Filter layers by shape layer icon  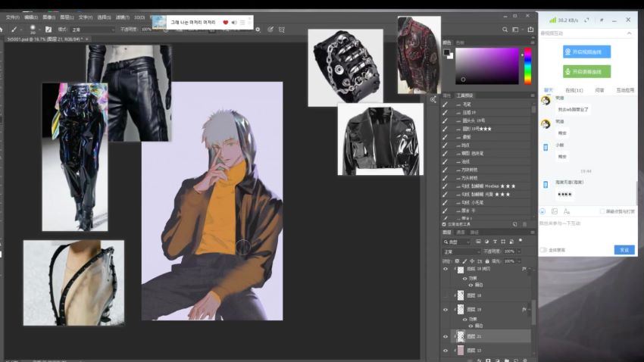point(503,242)
